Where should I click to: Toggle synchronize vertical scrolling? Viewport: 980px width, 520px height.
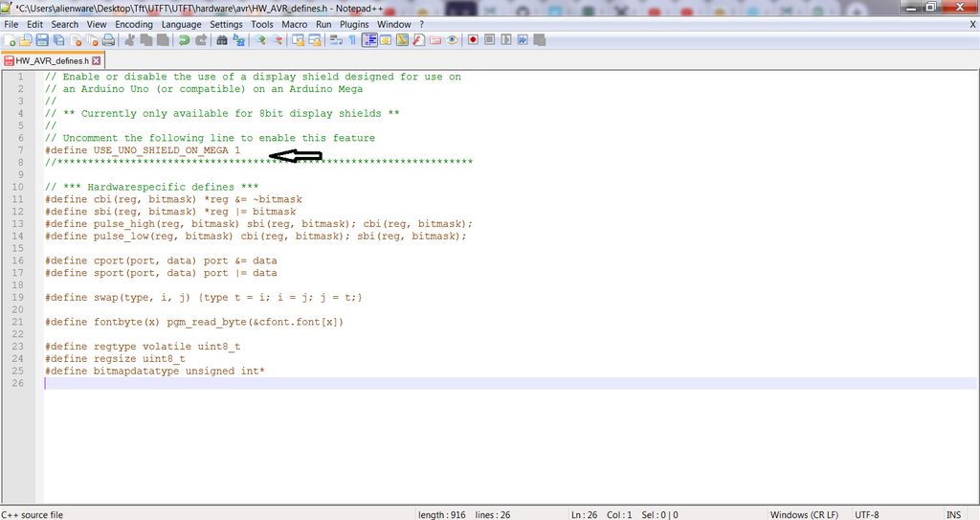(299, 40)
